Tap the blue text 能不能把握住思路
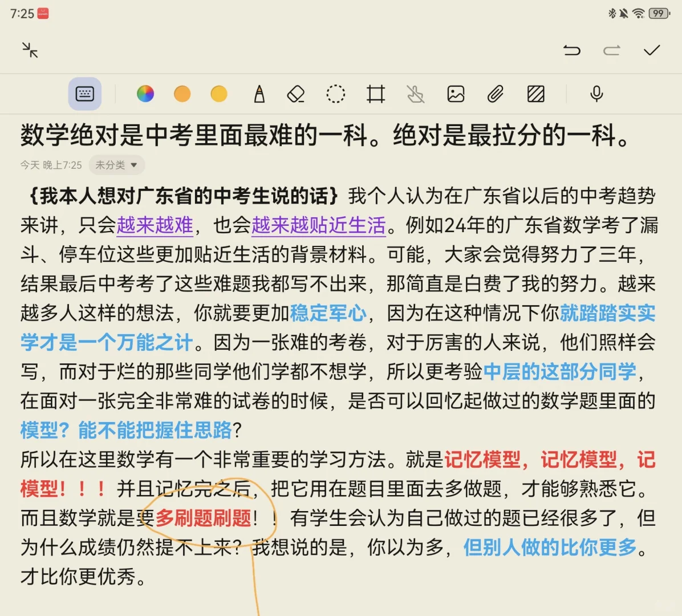 [155, 430]
